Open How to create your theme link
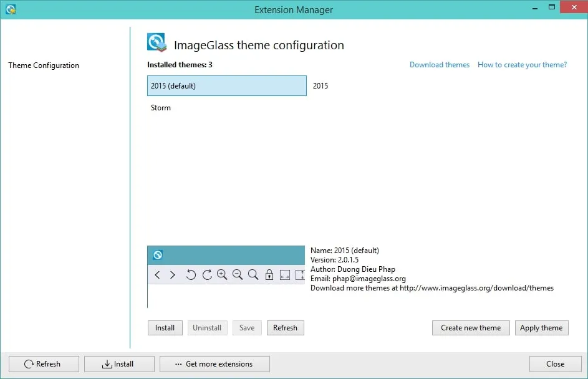Image resolution: width=588 pixels, height=379 pixels. 522,65
